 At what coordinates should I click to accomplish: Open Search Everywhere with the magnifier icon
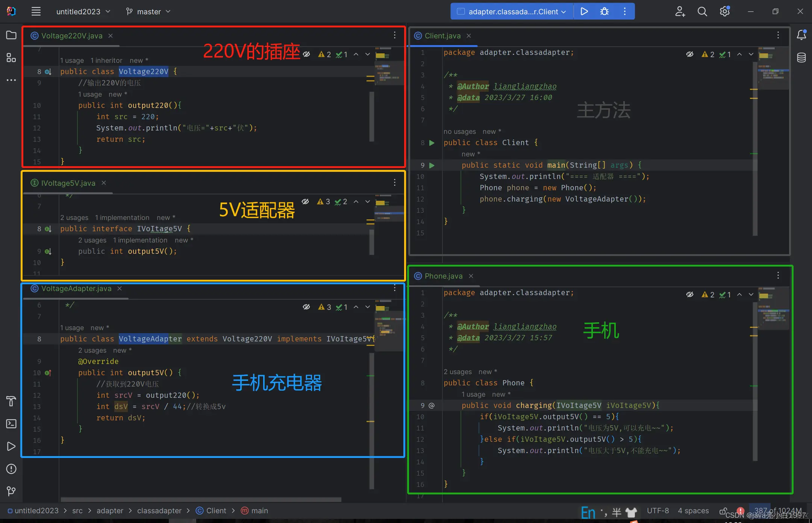click(703, 11)
